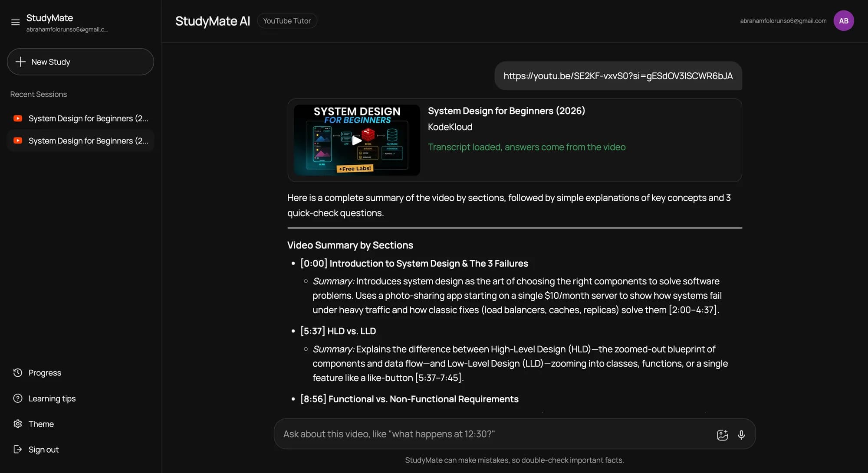Click the StudyMate AI header title
This screenshot has width=868, height=473.
click(x=213, y=21)
